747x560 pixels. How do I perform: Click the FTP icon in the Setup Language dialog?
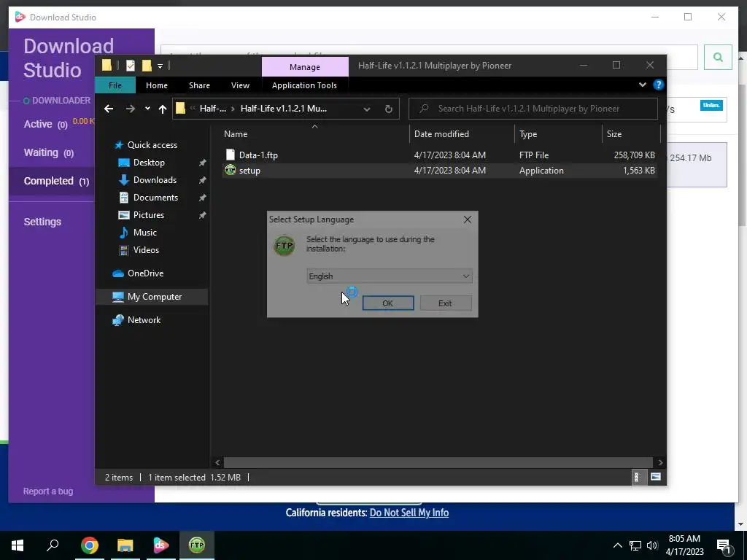[x=285, y=246]
